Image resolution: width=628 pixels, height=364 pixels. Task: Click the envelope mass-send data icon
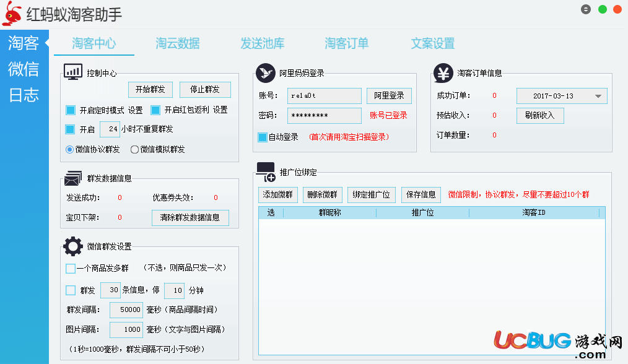[x=73, y=178]
